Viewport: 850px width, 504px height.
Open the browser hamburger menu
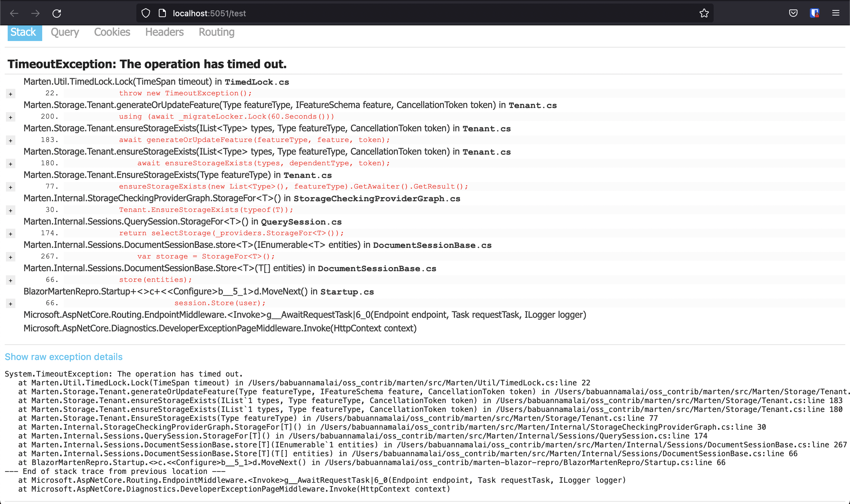(x=836, y=13)
